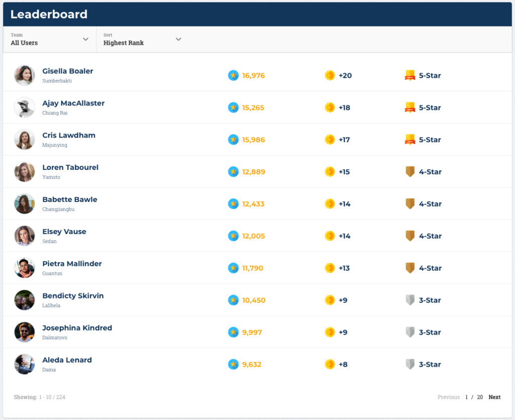Click Loren Tabourel's bronze 4-Star shield icon

click(x=410, y=172)
